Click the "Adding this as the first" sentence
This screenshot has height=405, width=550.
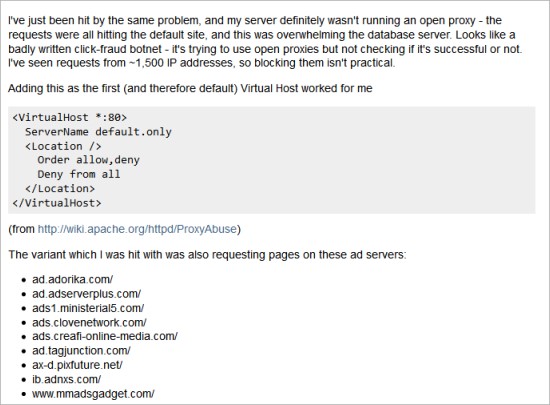pyautogui.click(x=190, y=88)
